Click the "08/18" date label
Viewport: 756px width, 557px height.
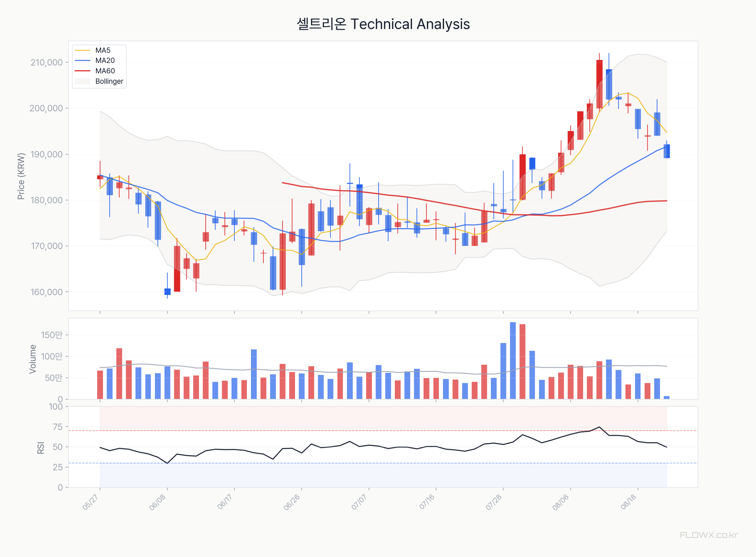click(628, 502)
